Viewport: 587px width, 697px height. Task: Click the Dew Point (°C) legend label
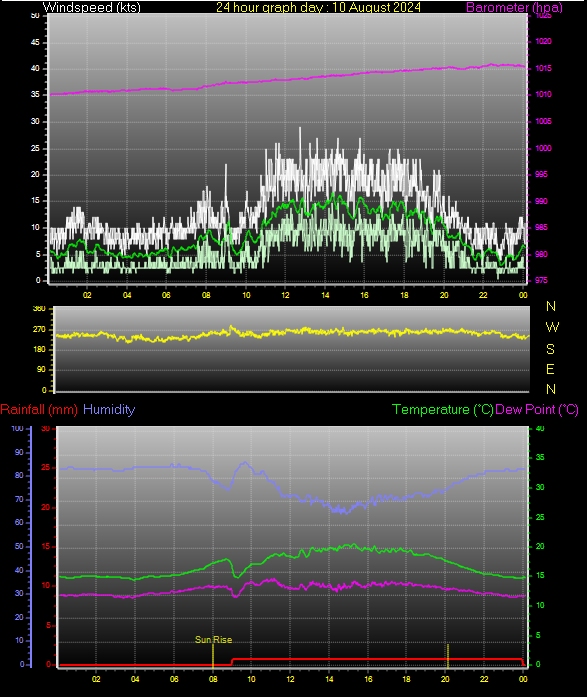click(x=537, y=409)
